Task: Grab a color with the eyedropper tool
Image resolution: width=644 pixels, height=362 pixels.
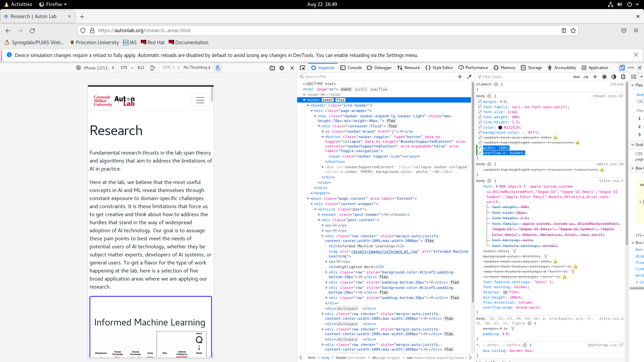Action: (469, 76)
